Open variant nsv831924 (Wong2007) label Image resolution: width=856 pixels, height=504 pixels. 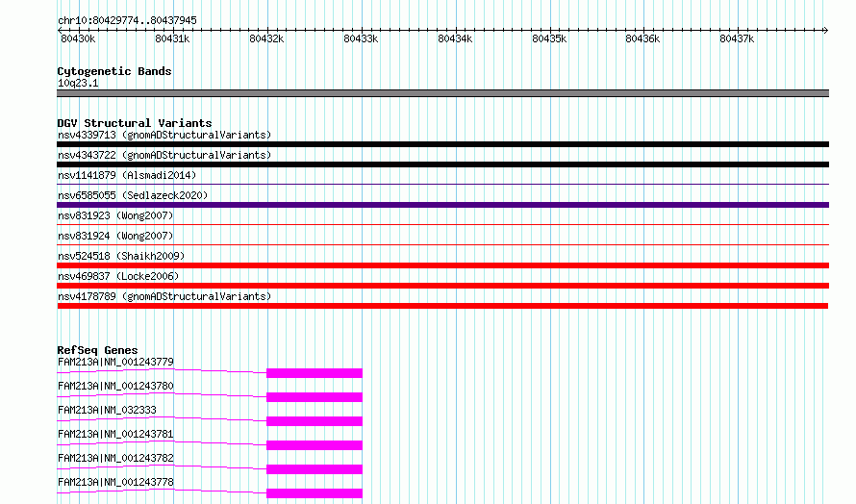115,236
